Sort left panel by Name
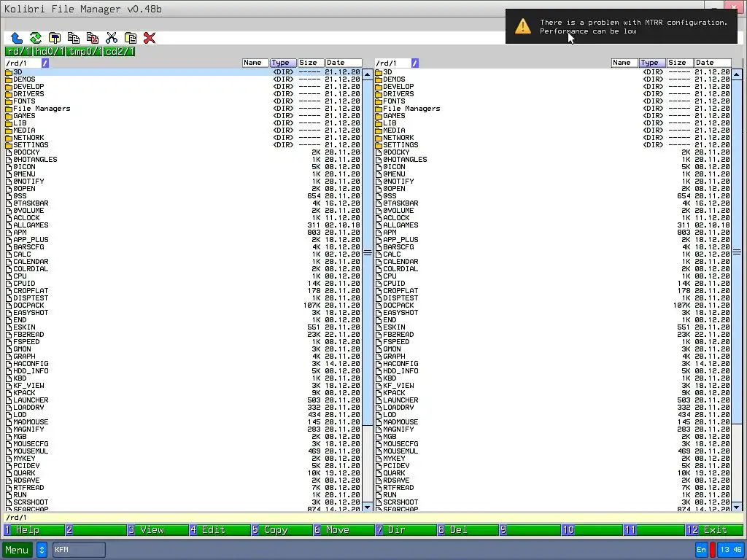 click(255, 63)
